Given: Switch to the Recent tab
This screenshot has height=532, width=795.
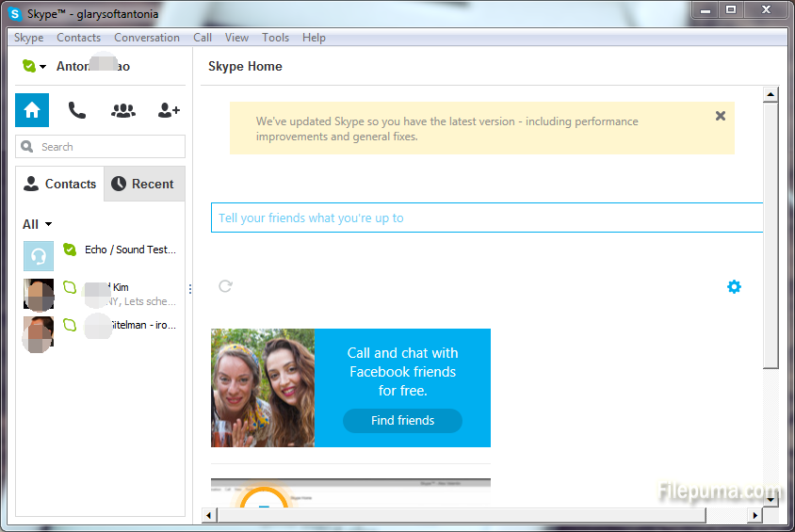Looking at the screenshot, I should (x=143, y=184).
